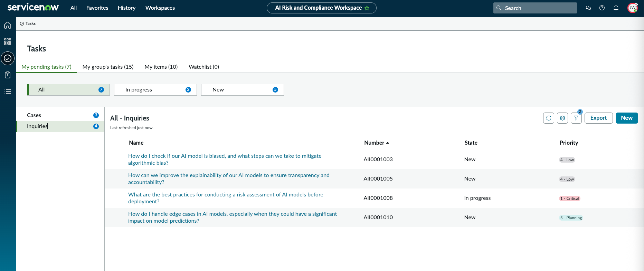644x271 pixels.
Task: Click the 1 - Critical priority badge
Action: (570, 199)
